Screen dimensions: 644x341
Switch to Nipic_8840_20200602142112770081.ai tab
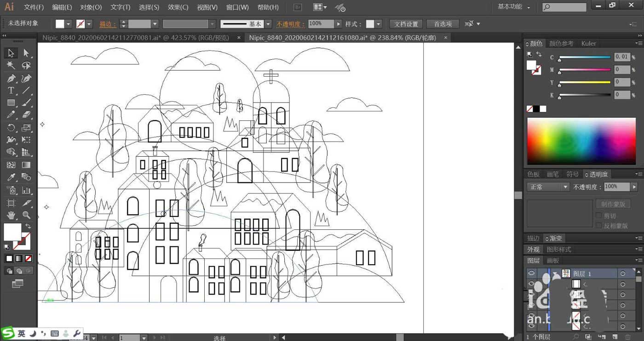pos(136,38)
